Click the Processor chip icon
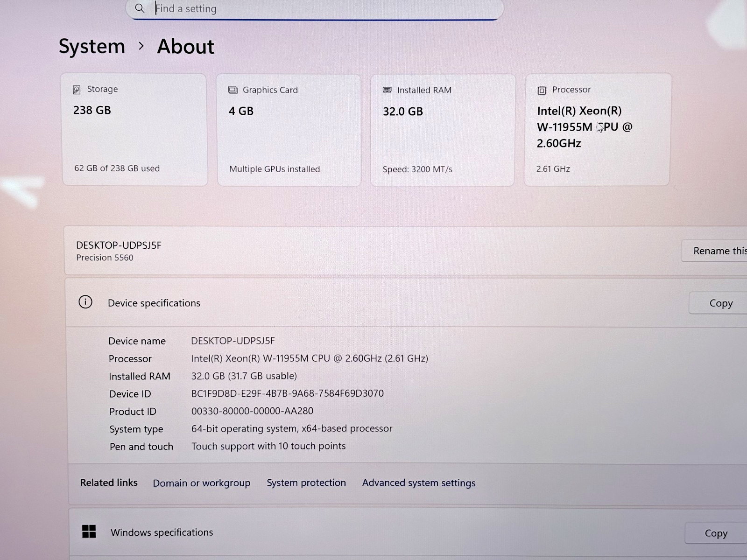This screenshot has width=747, height=560. click(x=542, y=91)
